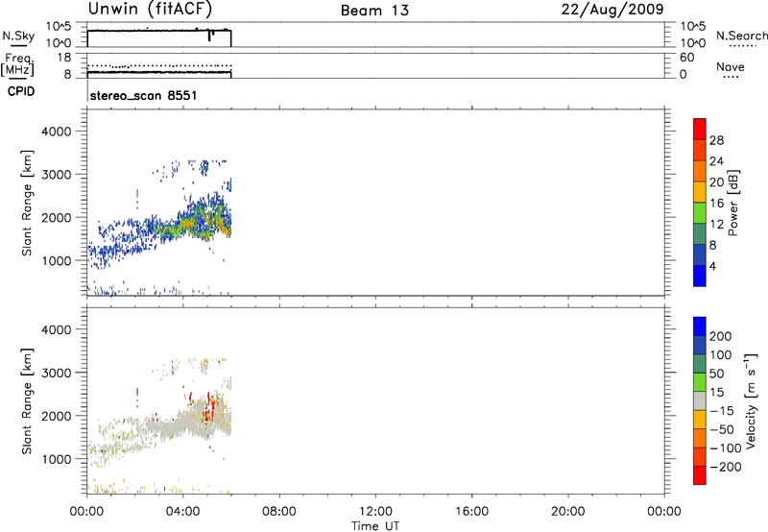
Task: Click the '28' power colorbar value
Action: click(716, 140)
